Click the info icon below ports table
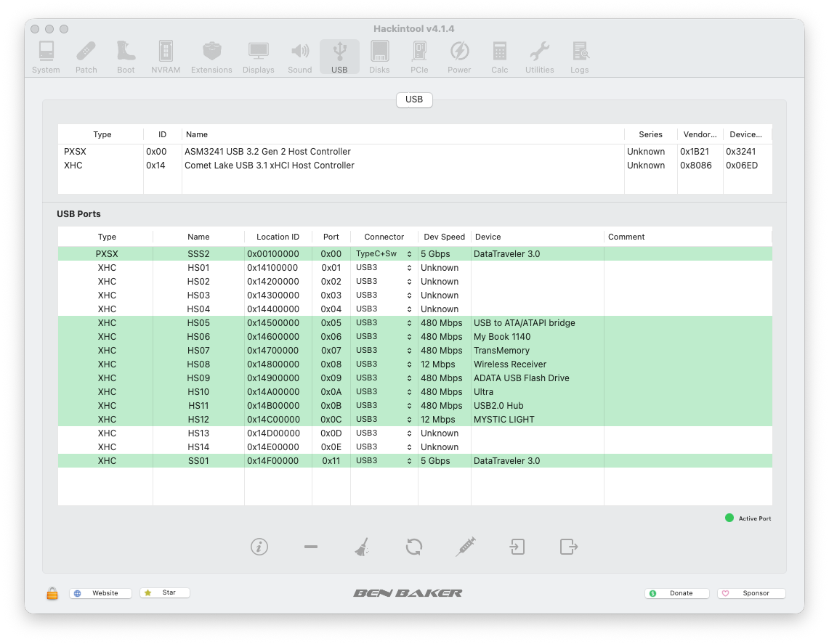Screen dimensions: 829x644 pos(259,547)
